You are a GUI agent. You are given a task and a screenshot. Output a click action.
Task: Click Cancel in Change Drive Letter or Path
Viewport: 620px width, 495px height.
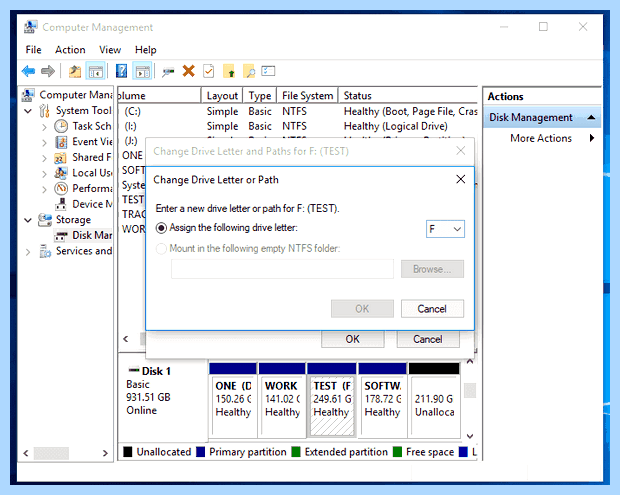[432, 309]
